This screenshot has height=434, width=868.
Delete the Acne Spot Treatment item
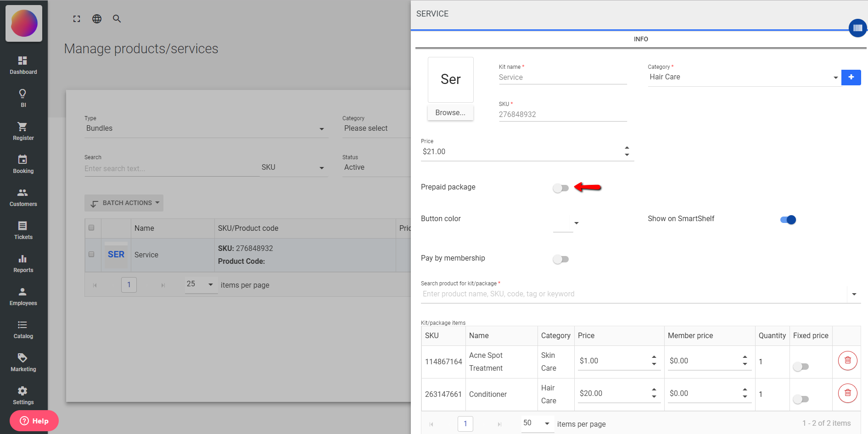[847, 361]
